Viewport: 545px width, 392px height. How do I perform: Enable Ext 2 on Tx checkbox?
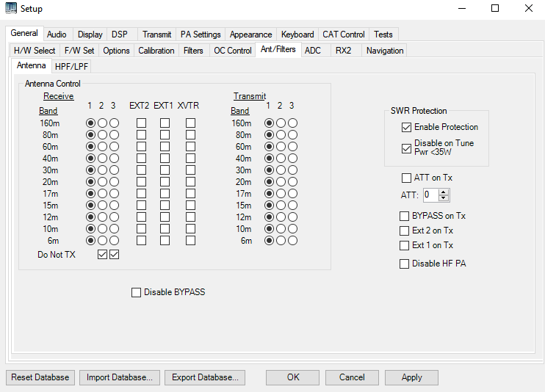(426, 231)
